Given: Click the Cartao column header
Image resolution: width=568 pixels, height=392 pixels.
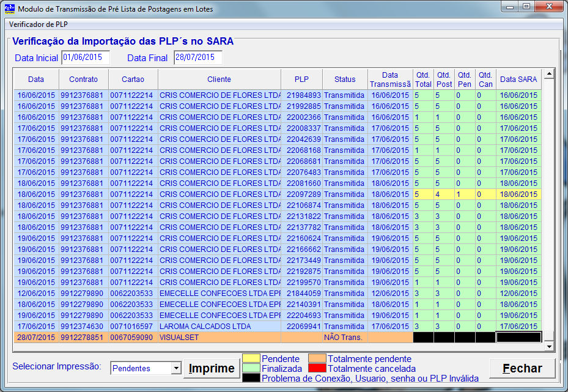Looking at the screenshot, I should tap(133, 80).
